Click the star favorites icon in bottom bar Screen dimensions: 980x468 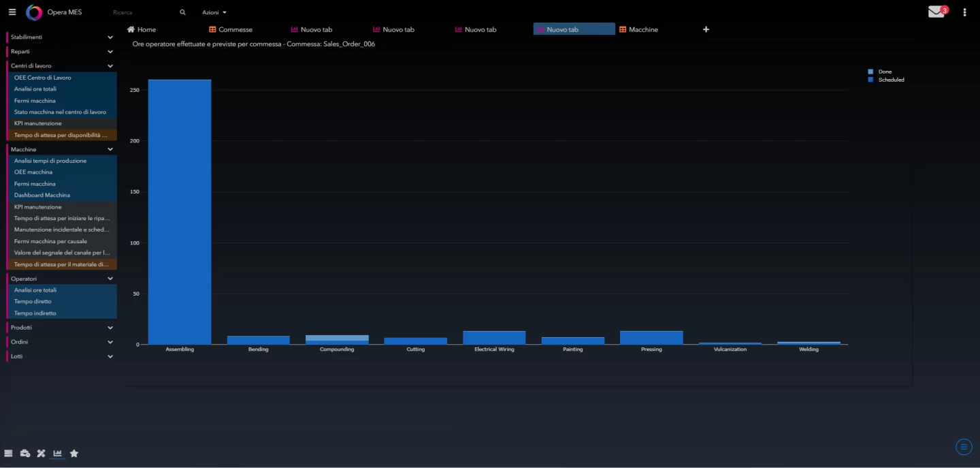click(x=74, y=454)
